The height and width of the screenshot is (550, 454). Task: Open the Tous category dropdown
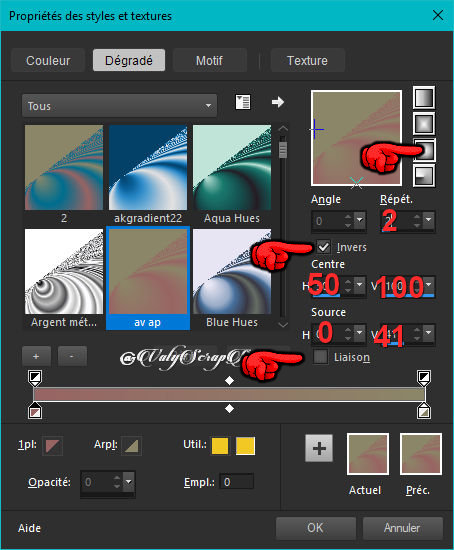119,106
